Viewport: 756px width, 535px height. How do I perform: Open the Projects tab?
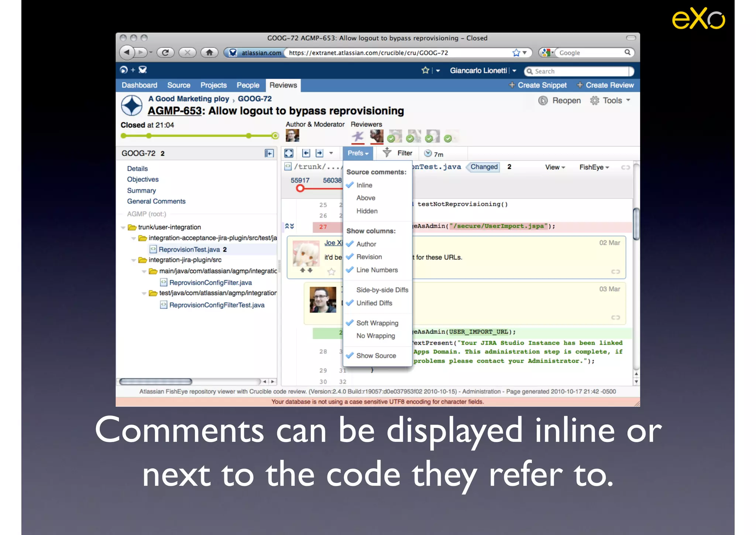tap(213, 85)
